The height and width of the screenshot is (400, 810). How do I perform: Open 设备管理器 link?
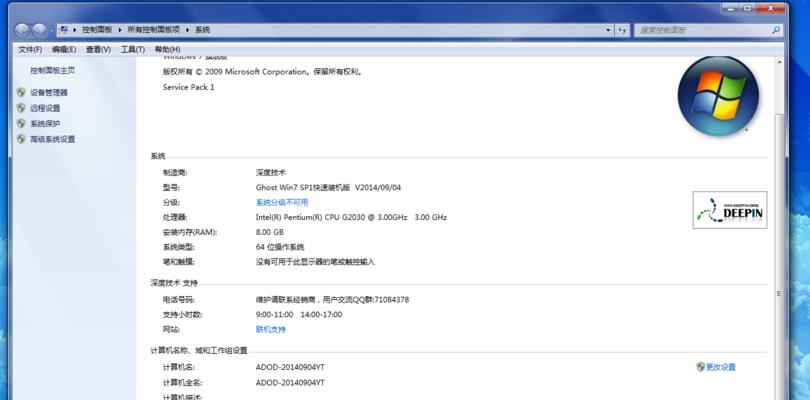(x=49, y=93)
